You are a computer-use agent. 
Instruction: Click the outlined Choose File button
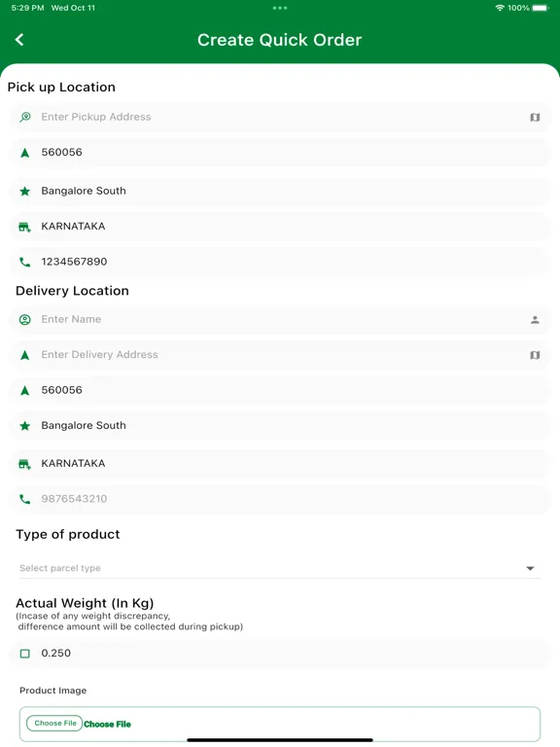point(54,724)
